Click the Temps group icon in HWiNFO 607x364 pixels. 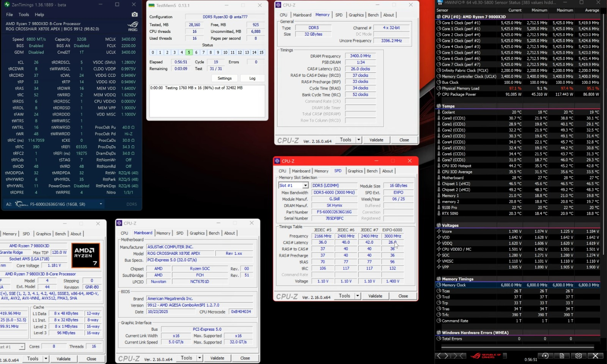[439, 106]
